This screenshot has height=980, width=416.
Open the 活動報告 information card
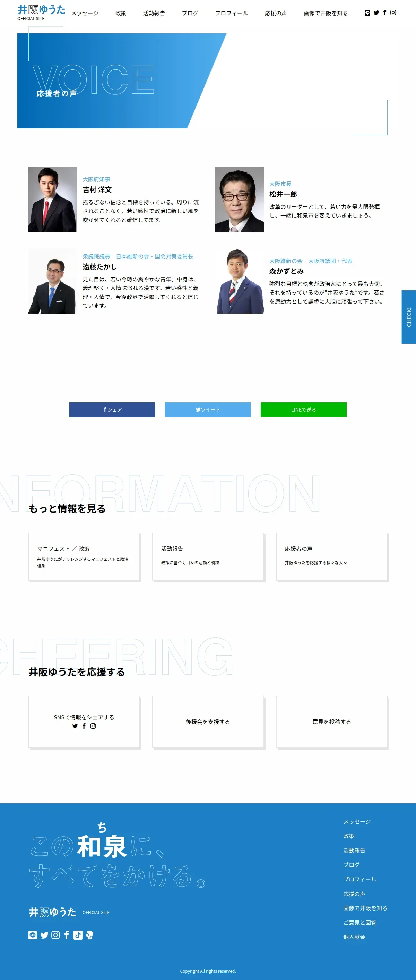208,557
